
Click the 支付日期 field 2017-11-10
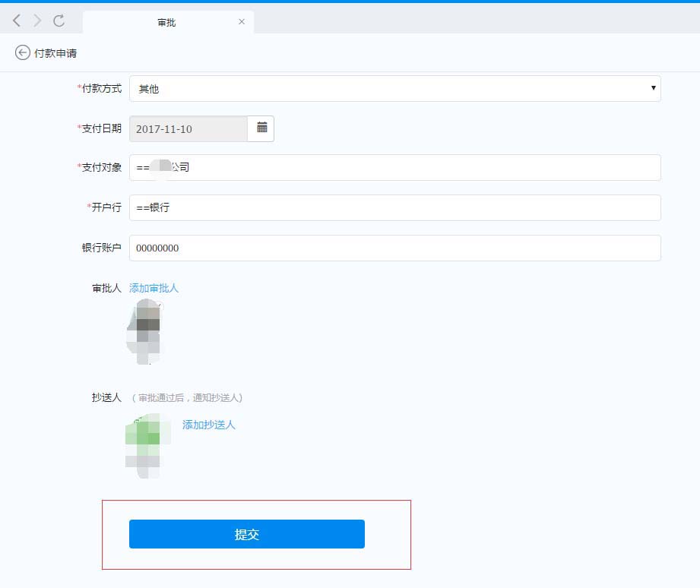[188, 129]
